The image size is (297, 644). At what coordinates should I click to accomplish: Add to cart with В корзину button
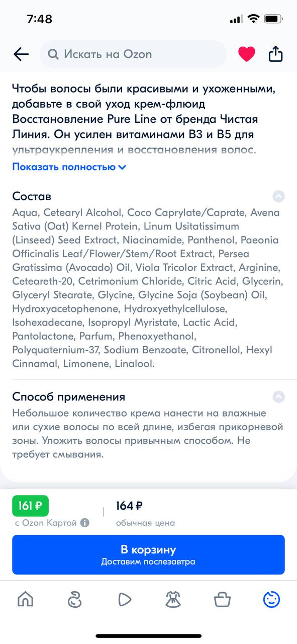(148, 555)
